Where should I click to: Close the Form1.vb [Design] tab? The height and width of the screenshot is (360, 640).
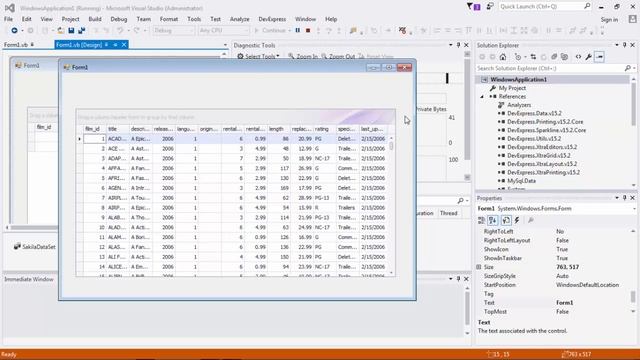point(124,44)
